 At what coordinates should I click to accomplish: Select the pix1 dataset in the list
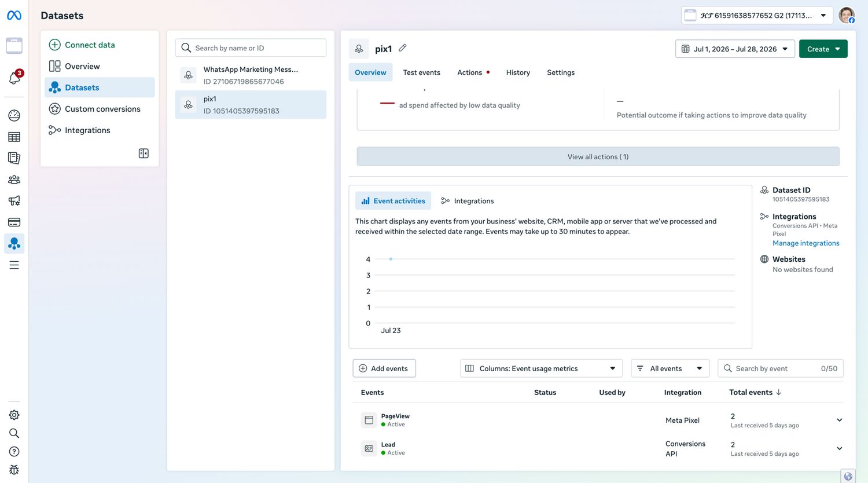pyautogui.click(x=251, y=105)
